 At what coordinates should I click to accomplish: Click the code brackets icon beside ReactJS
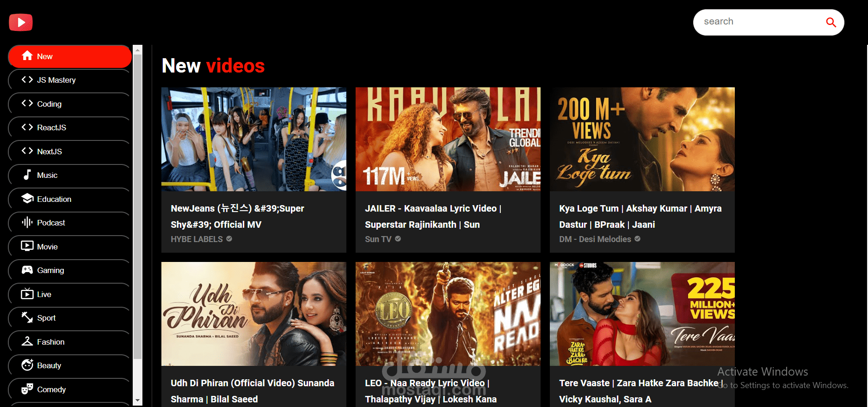pyautogui.click(x=27, y=127)
